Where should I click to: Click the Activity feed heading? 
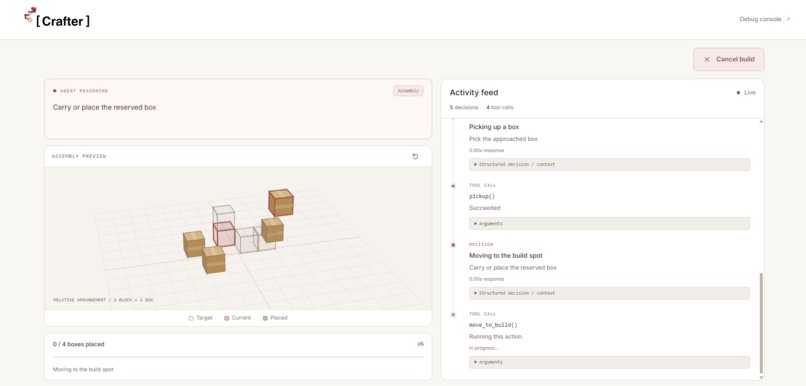pos(474,93)
